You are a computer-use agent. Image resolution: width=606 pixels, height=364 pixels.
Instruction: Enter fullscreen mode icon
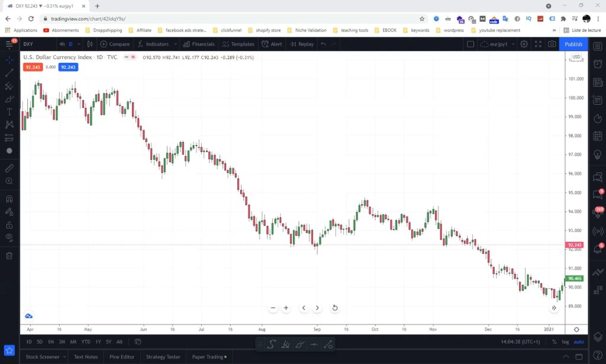[x=538, y=44]
